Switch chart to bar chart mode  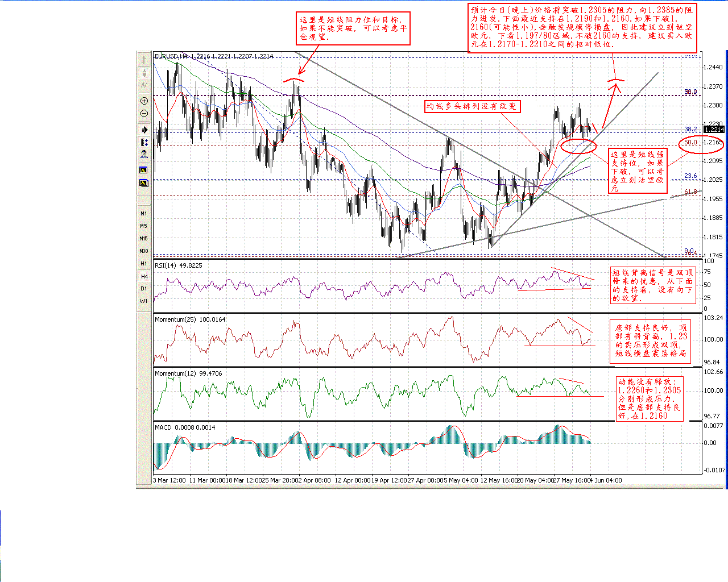[x=144, y=60]
